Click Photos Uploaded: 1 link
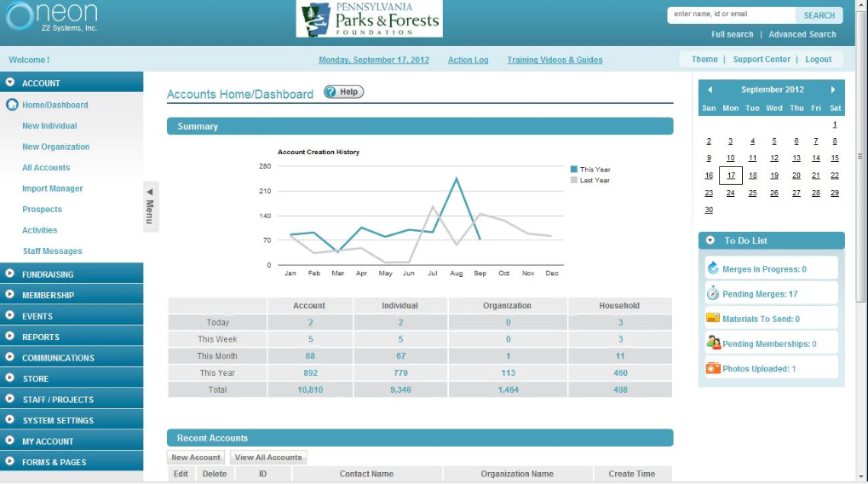Viewport: 868px width, 484px height. point(758,369)
